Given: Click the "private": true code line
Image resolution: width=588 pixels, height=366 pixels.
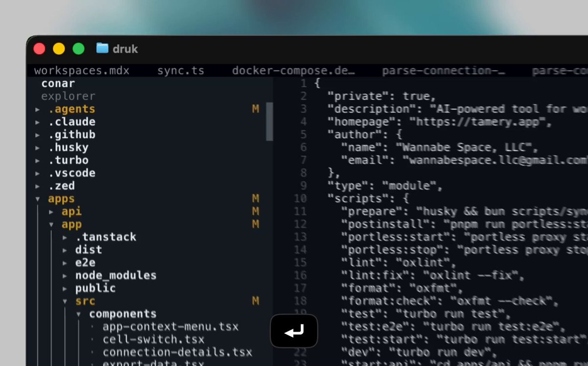Looking at the screenshot, I should (x=382, y=97).
